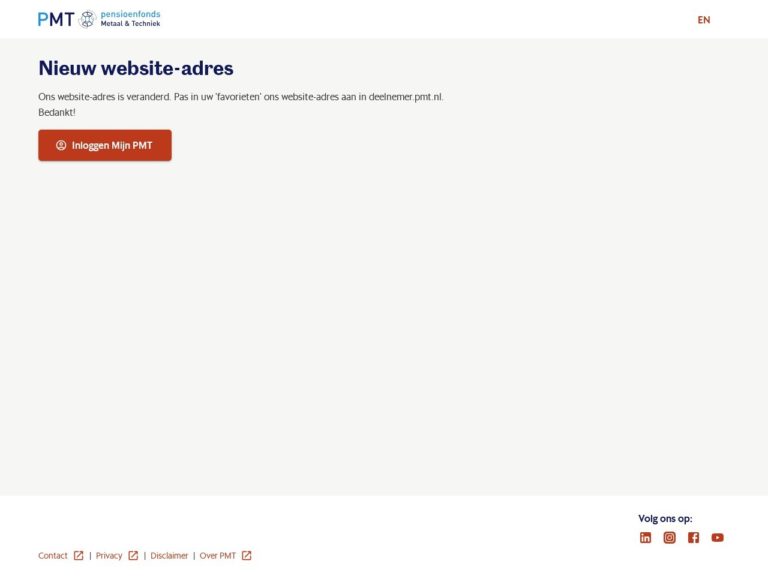Click the Inloggen Mijn PMT button

click(x=105, y=145)
